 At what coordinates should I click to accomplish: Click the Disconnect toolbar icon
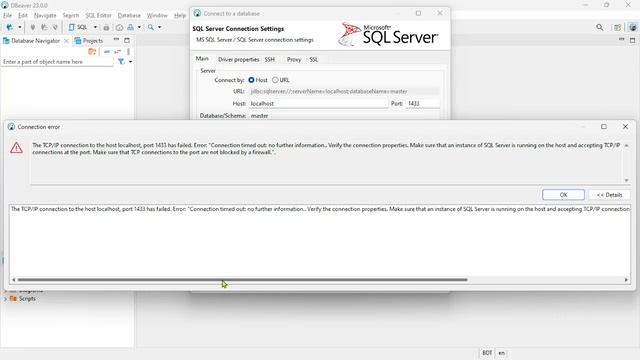(x=55, y=27)
